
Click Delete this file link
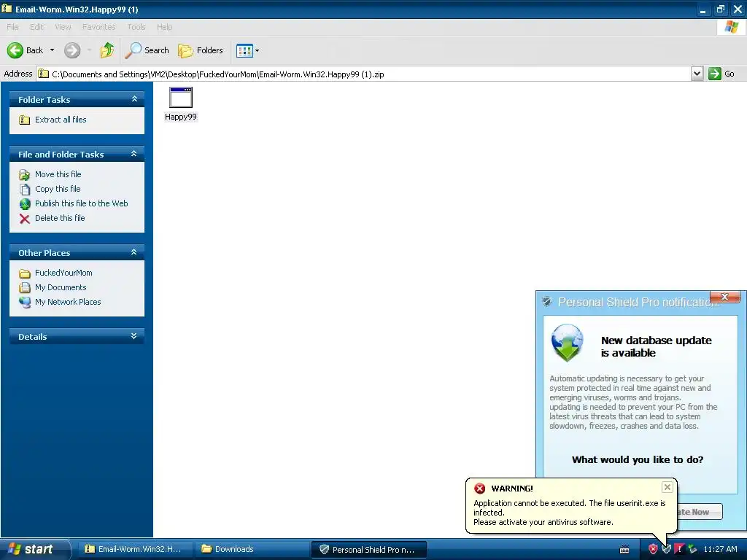point(60,218)
